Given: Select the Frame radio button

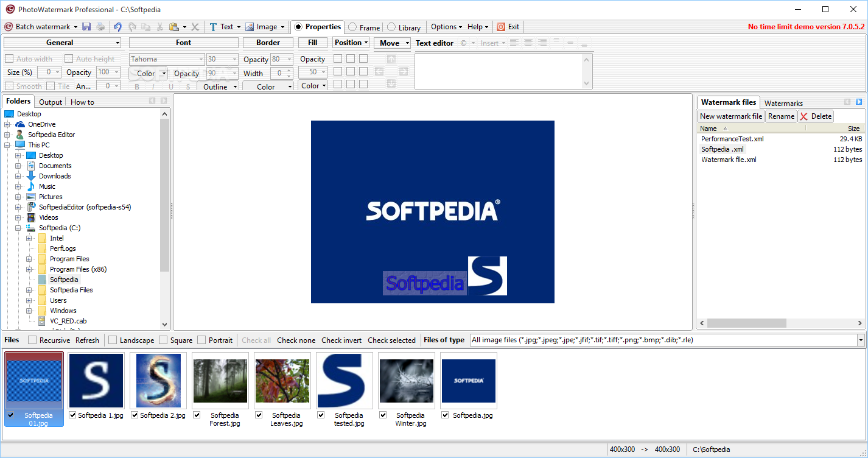Looking at the screenshot, I should [x=352, y=27].
